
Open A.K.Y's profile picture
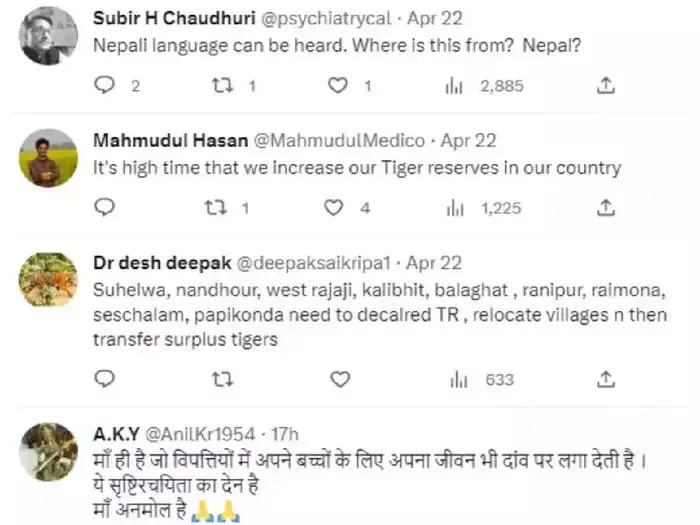47,452
